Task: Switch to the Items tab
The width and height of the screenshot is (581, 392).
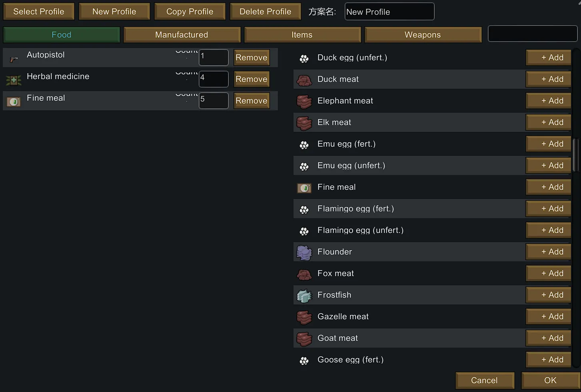Action: 302,35
